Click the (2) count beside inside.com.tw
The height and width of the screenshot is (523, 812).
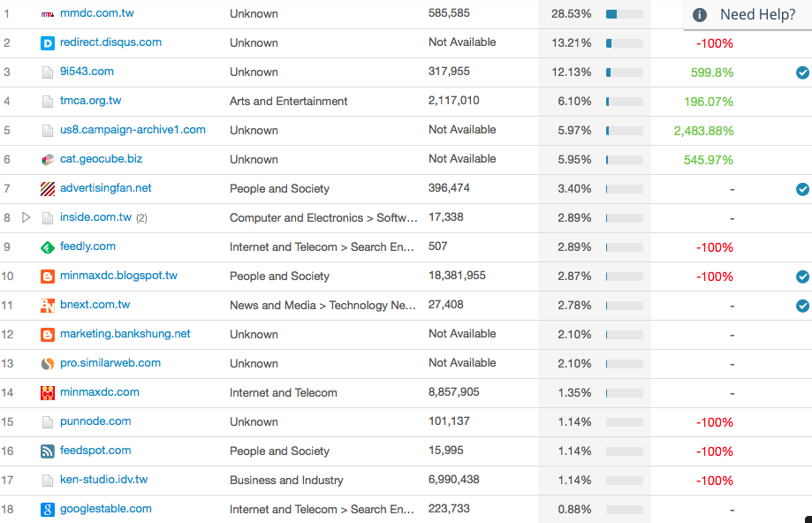pos(140,217)
